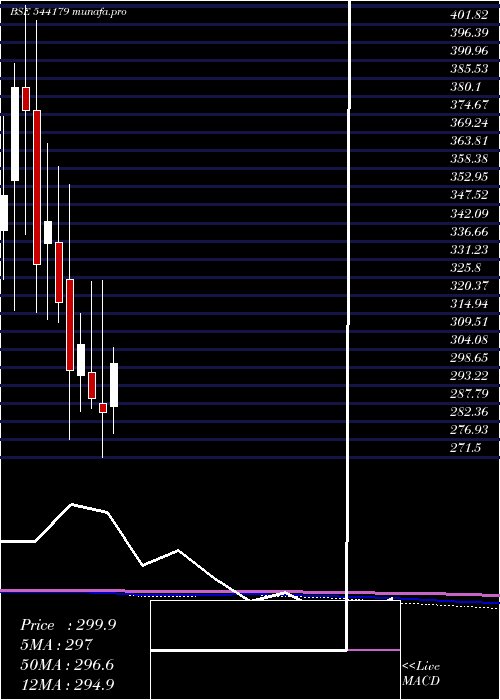This screenshot has height=700, width=500.
Task: Click the tall white candle spanning 380 to 352
Action: pyautogui.click(x=15, y=134)
